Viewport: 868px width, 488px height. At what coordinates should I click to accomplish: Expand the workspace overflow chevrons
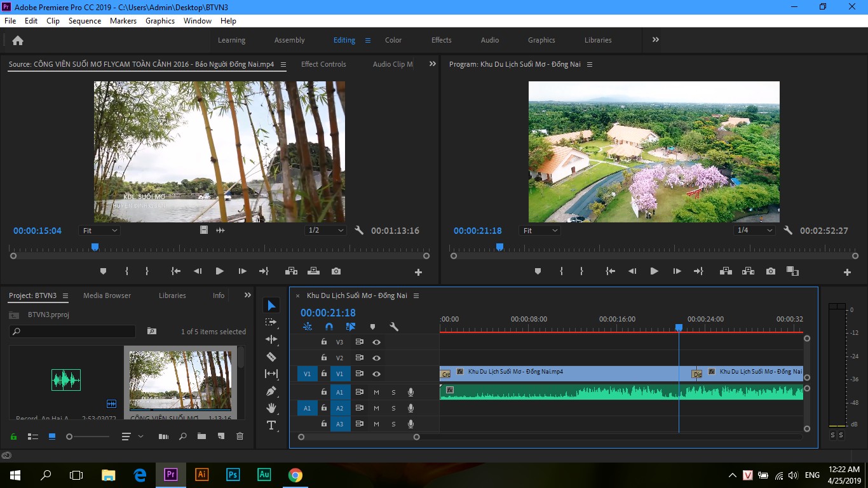point(655,40)
